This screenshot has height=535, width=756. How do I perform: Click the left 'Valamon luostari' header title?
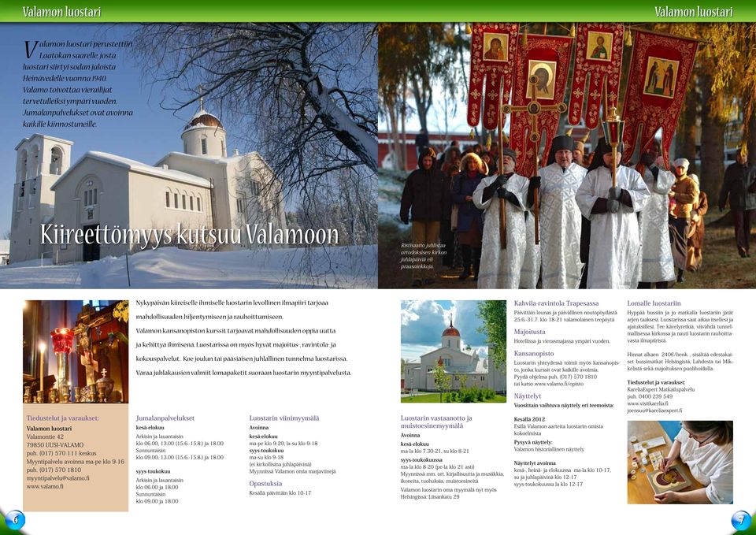pos(61,12)
